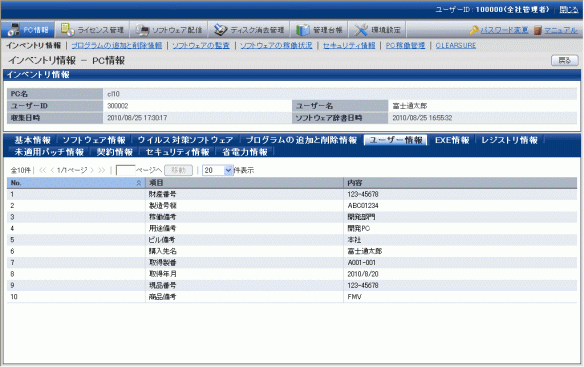Switch to セキュリティ情報 tab in blue bar
The image size is (584, 367).
pos(177,152)
